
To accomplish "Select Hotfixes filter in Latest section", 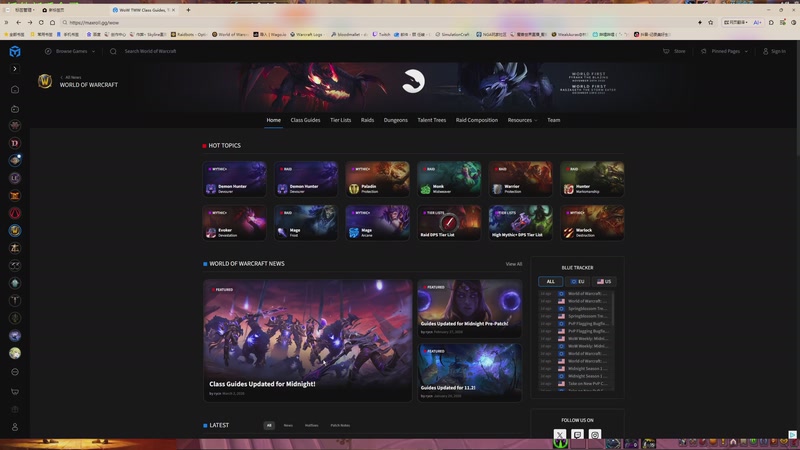I will (311, 426).
